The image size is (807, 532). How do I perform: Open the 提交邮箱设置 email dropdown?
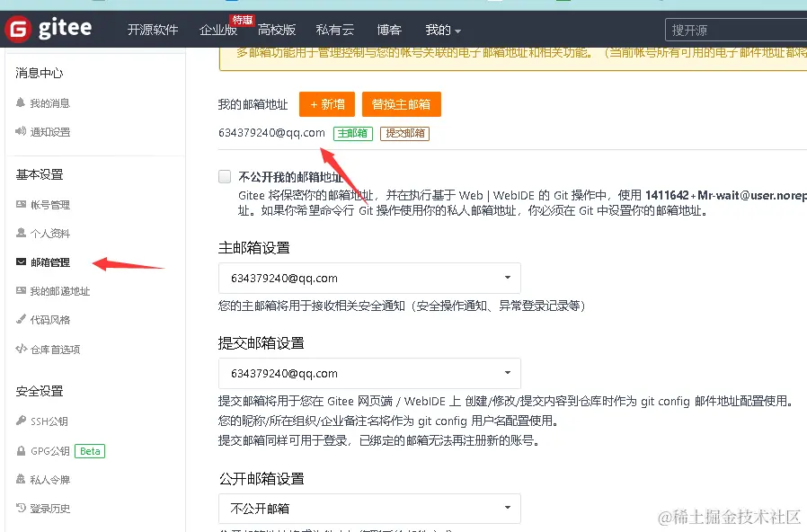coord(369,373)
